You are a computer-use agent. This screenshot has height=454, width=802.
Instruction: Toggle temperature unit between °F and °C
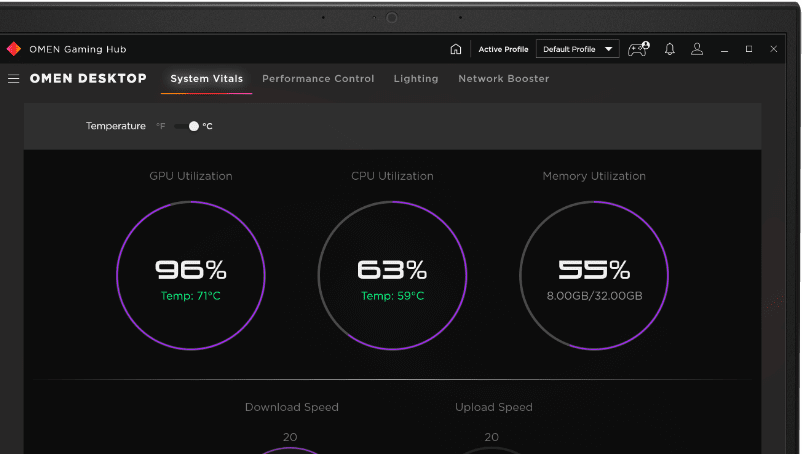tap(187, 126)
